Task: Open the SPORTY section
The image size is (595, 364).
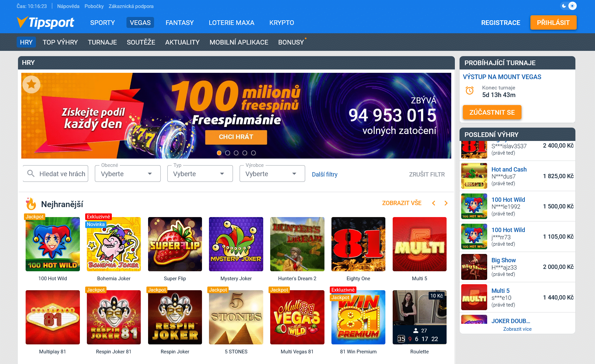Action: point(102,23)
